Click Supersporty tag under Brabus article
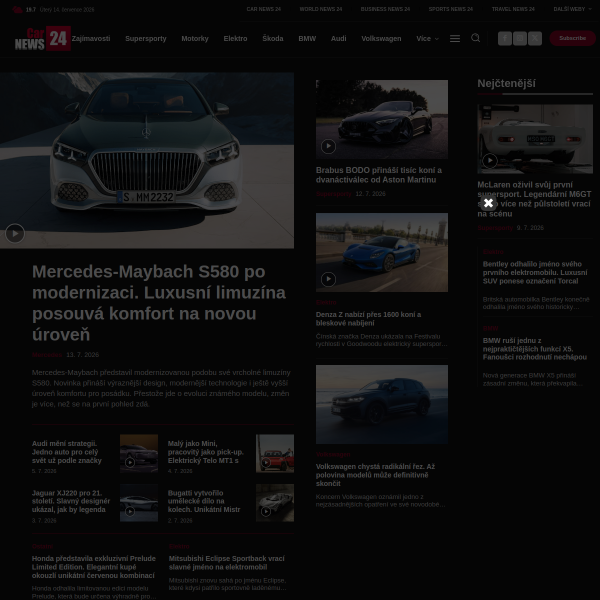 [334, 194]
